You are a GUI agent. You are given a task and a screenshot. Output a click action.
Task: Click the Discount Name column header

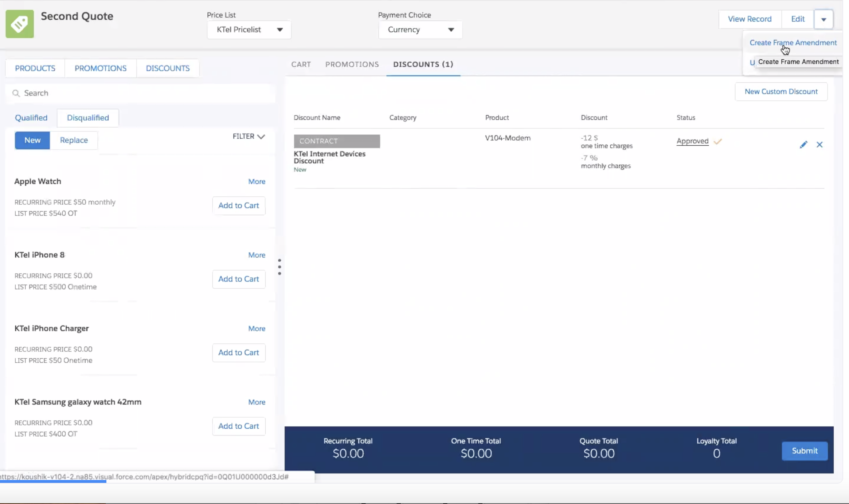(317, 118)
